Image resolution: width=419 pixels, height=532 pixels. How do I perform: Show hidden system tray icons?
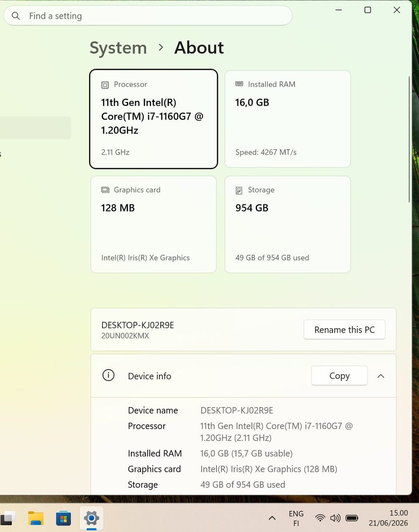272,518
